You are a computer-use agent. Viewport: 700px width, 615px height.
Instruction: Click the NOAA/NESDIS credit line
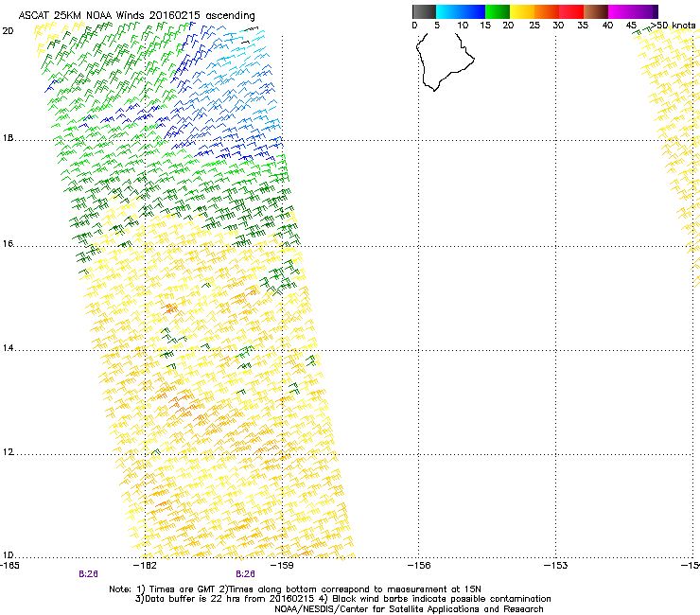(x=409, y=609)
